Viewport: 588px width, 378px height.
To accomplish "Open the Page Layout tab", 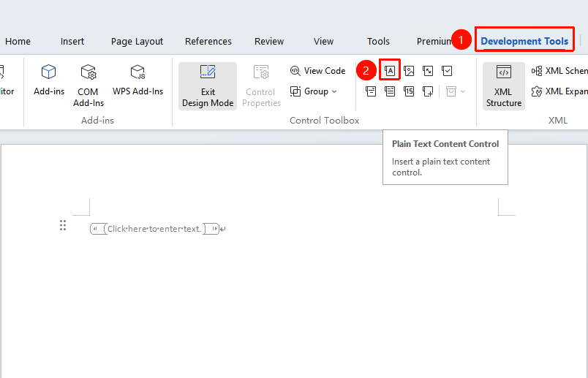I will click(137, 41).
